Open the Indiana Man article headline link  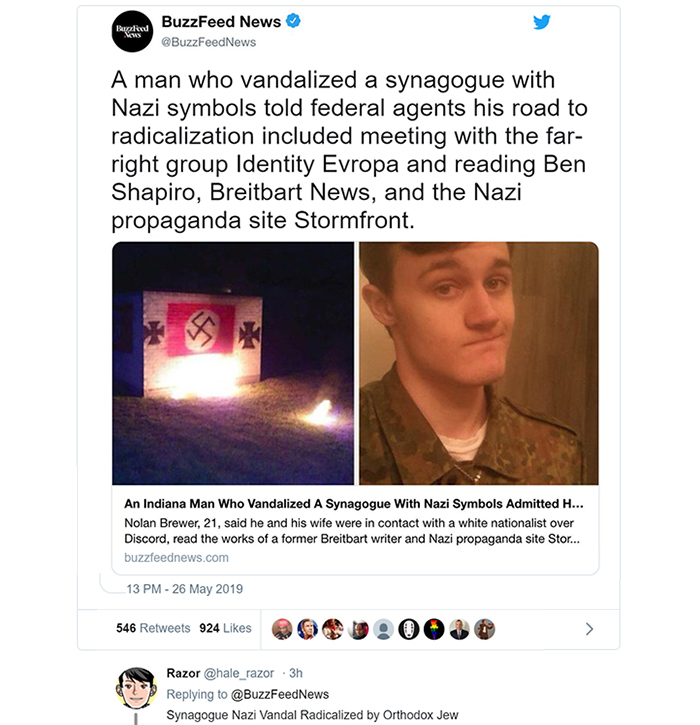click(354, 504)
